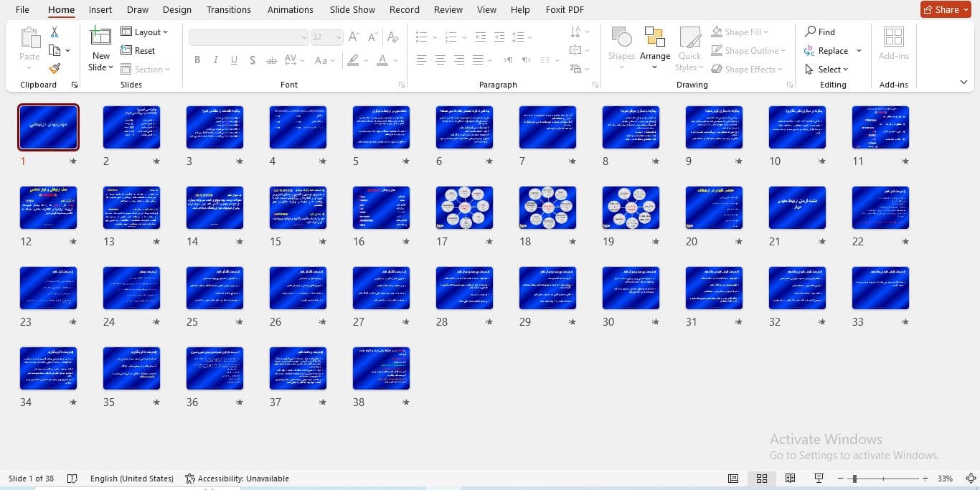Switch to Reading View in status bar
The width and height of the screenshot is (980, 490).
point(790,479)
